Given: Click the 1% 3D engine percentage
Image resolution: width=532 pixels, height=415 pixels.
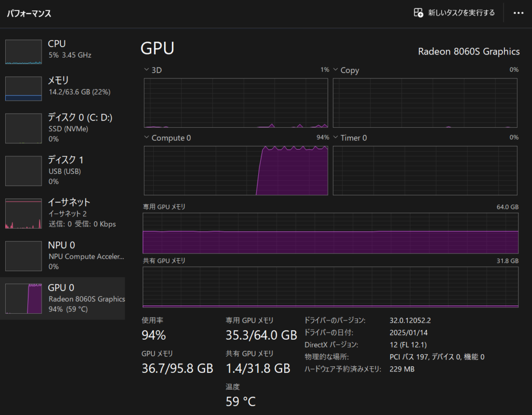Looking at the screenshot, I should 325,70.
